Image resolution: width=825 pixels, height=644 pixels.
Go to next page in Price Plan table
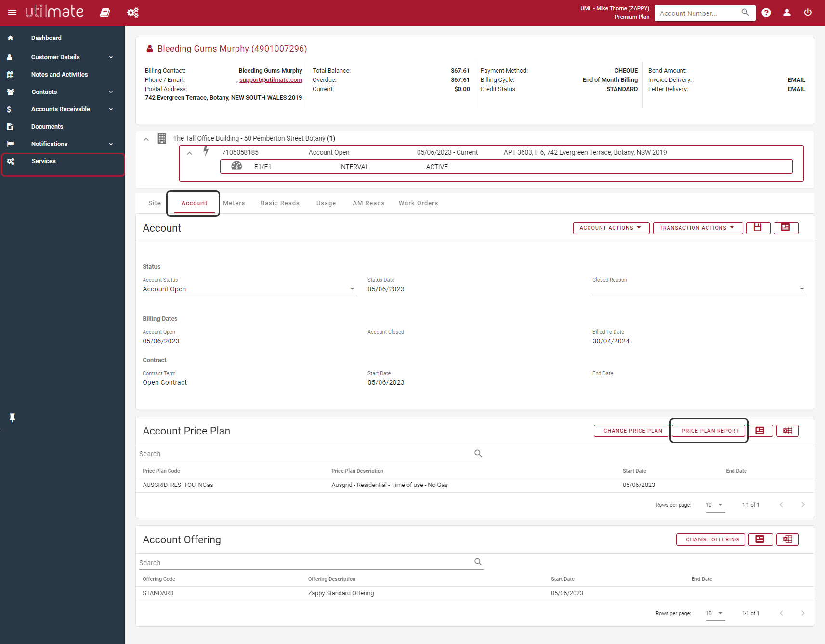point(803,505)
